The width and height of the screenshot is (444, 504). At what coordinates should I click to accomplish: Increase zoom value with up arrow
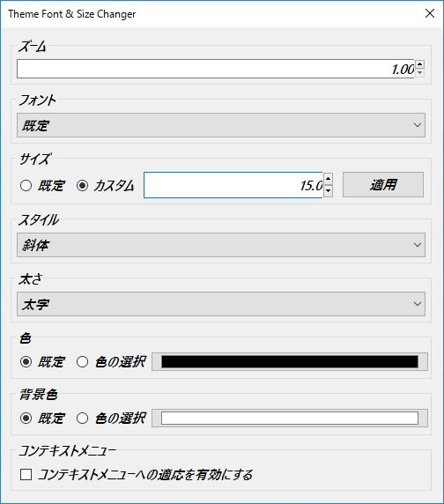[419, 64]
